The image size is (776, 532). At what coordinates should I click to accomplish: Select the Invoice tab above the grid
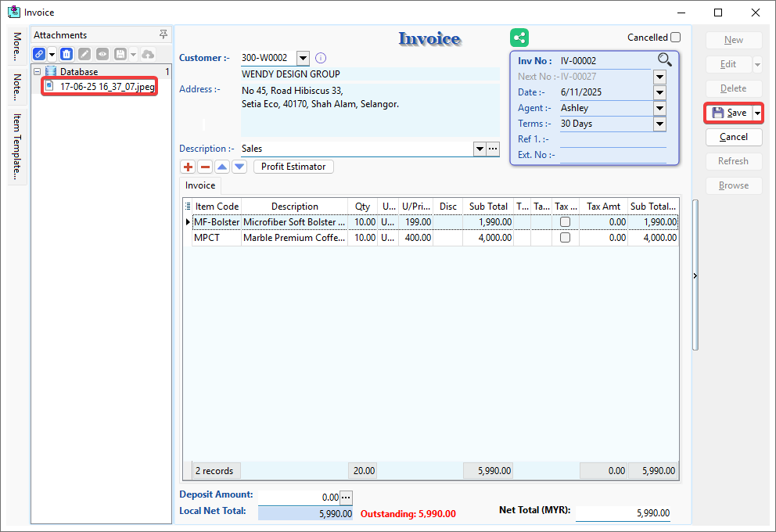200,185
